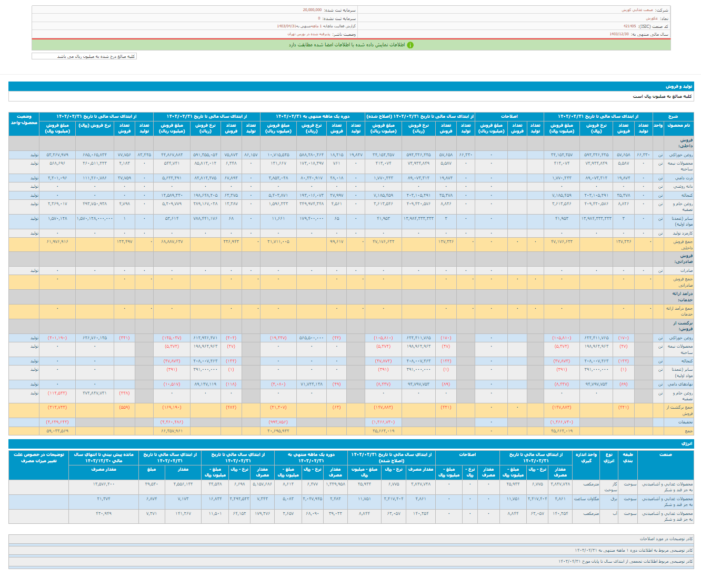Viewport: 701px width, 588px height.
Task: Click the 'تولید و فروش' section header
Action: [x=351, y=86]
